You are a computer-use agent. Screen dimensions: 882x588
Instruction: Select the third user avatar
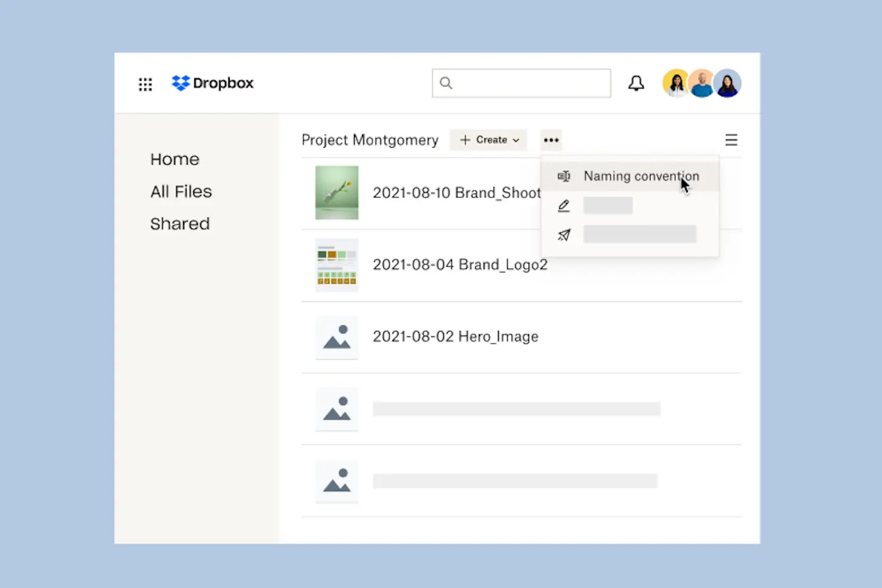click(x=729, y=83)
